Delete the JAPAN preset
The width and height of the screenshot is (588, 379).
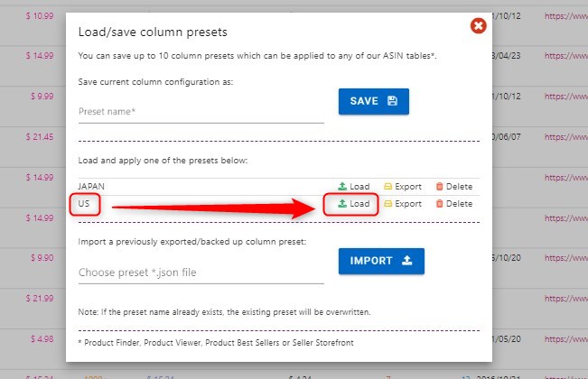coord(454,187)
